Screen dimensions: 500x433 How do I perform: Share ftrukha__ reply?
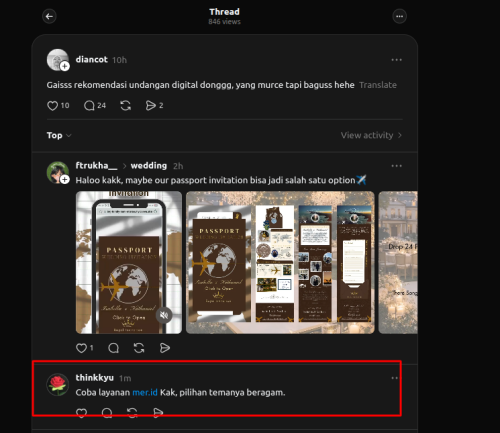[x=165, y=348]
